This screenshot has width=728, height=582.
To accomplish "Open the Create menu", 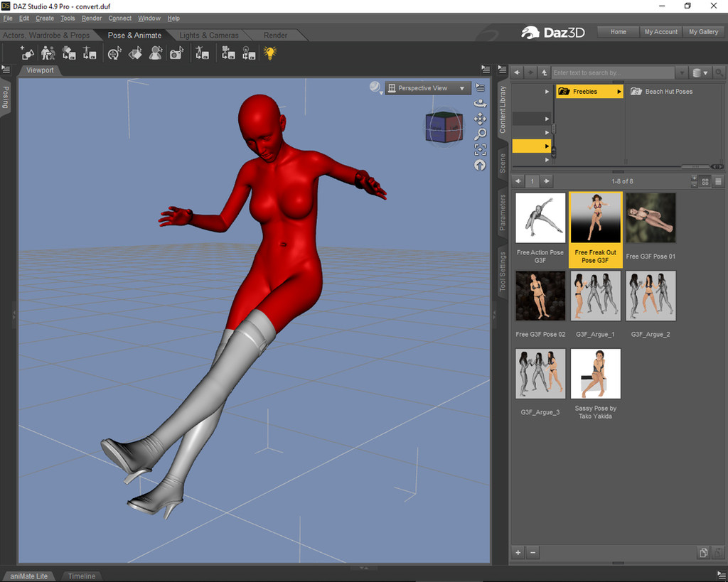I will click(x=45, y=18).
